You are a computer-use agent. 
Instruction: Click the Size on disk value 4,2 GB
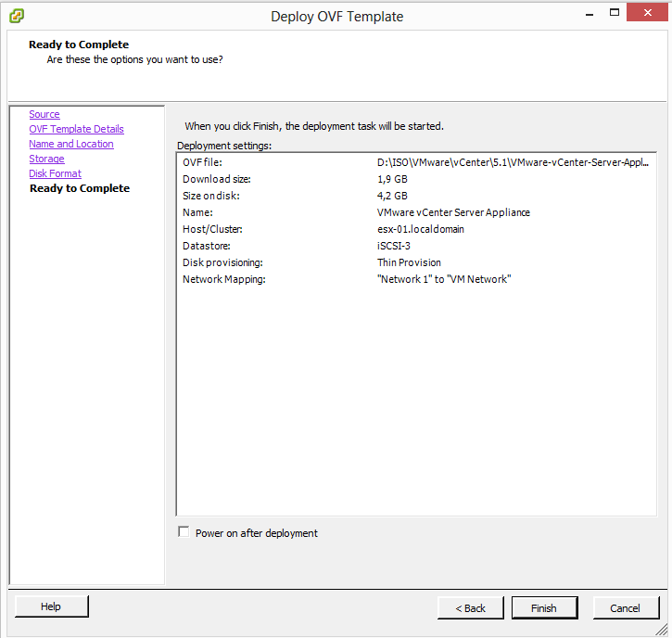392,196
